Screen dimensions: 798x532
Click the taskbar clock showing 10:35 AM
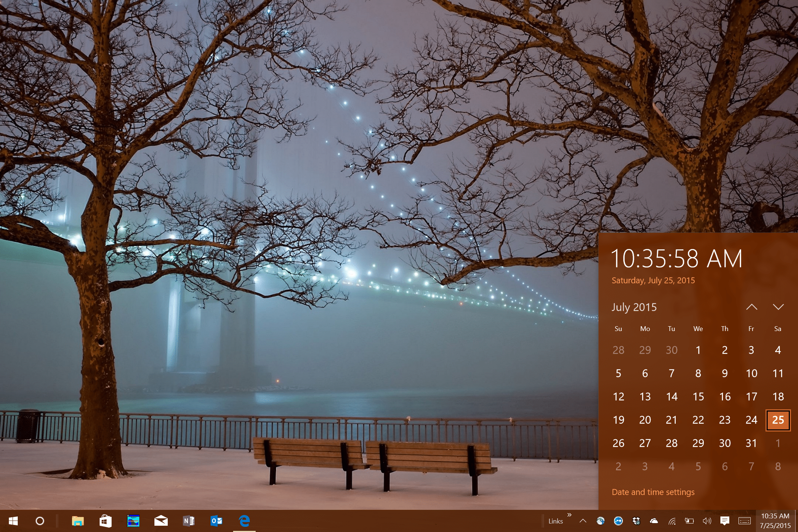click(x=775, y=521)
